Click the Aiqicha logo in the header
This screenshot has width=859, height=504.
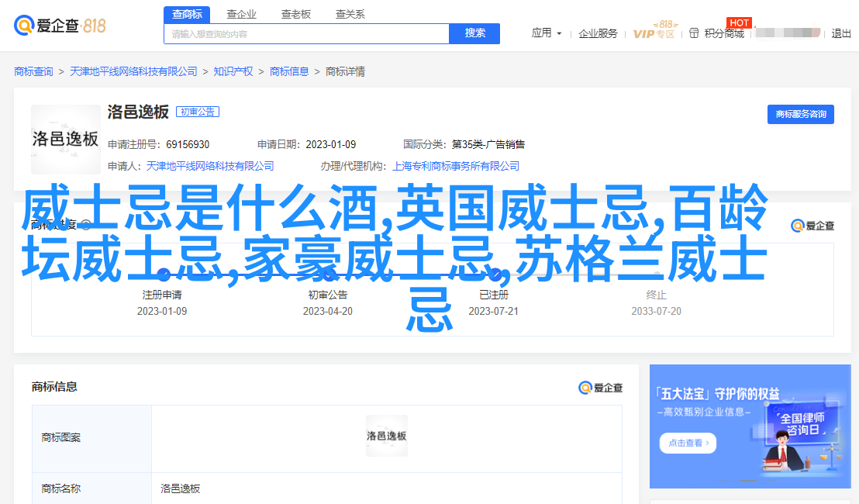pos(60,25)
